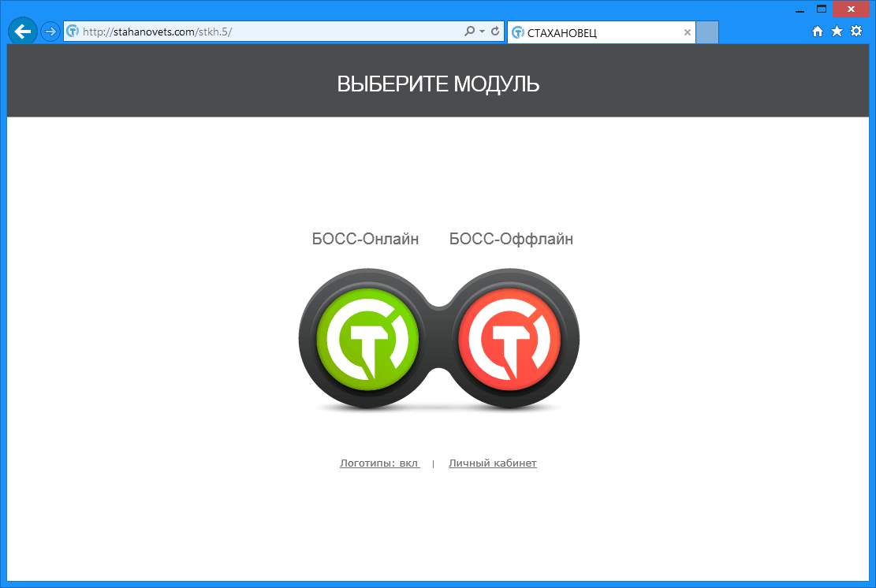
Task: Minimize the browser window
Action: click(x=800, y=9)
